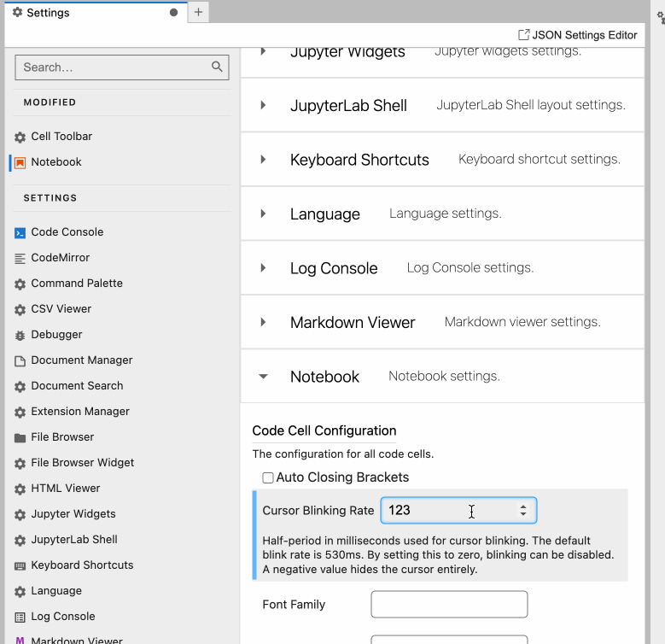Click the Font Family text field
The width and height of the screenshot is (665, 644).
(449, 604)
